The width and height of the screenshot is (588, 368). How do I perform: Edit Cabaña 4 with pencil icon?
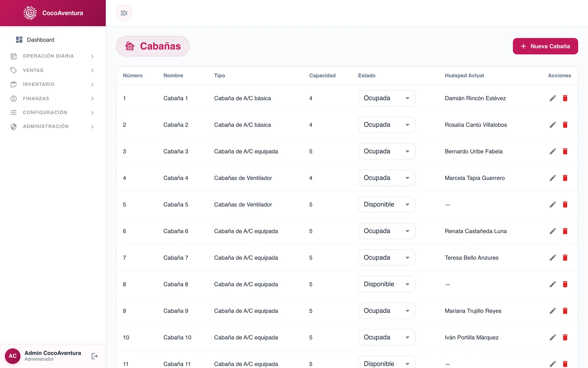553,178
